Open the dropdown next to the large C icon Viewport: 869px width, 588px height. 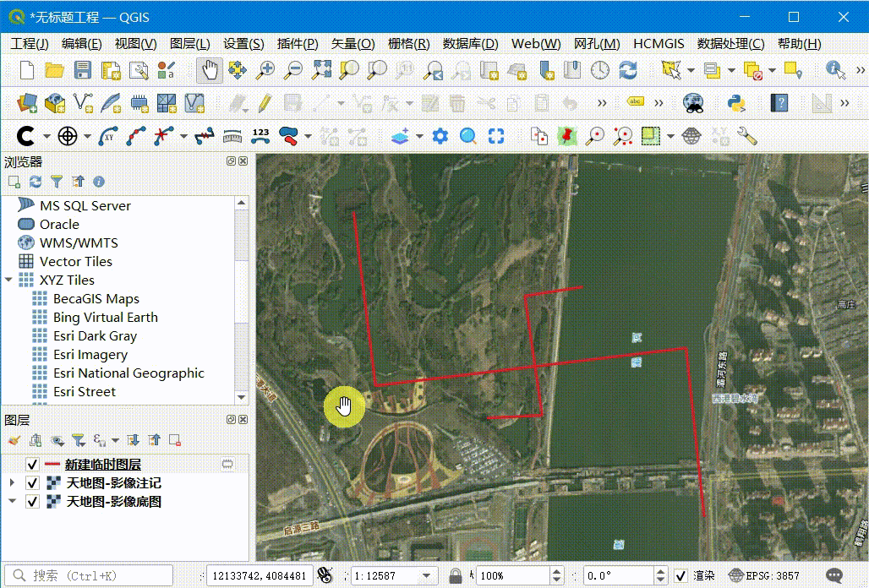pos(46,136)
